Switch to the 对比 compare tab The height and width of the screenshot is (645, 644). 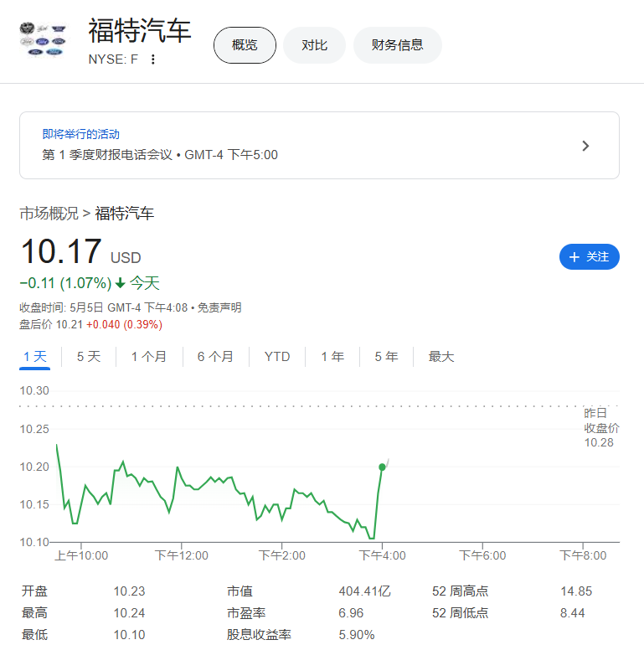pyautogui.click(x=314, y=45)
